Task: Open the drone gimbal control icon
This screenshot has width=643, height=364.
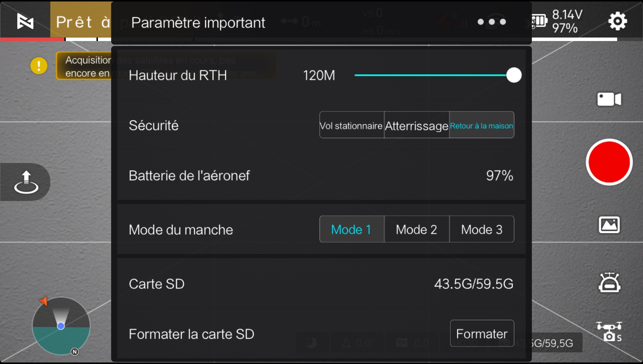Action: 609,283
